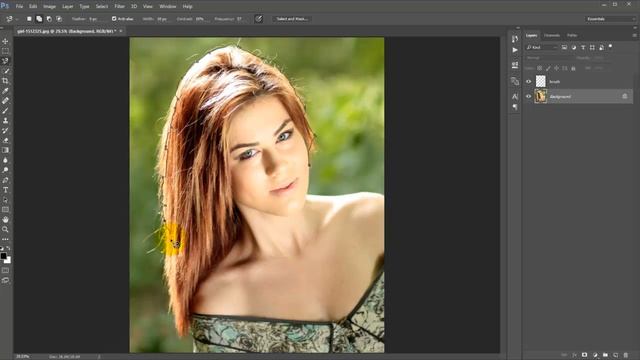This screenshot has height=360, width=640.
Task: Toggle filter for shape layers
Action: 592,47
